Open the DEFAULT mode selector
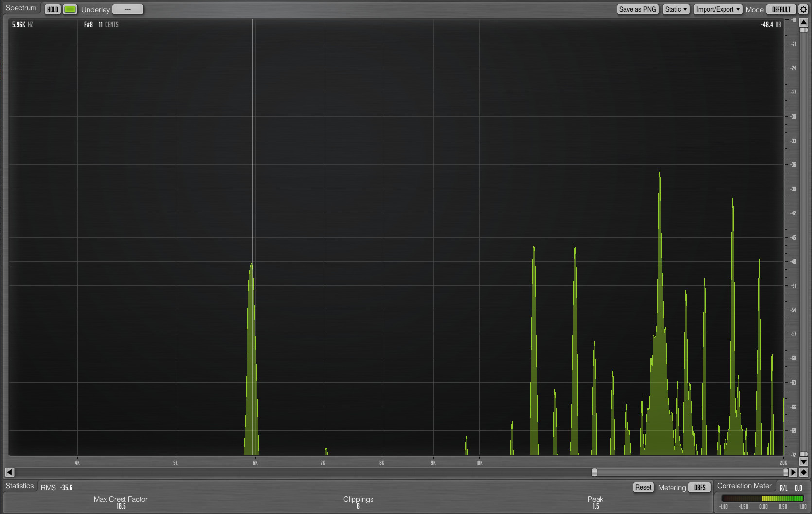812x514 pixels. pyautogui.click(x=781, y=9)
